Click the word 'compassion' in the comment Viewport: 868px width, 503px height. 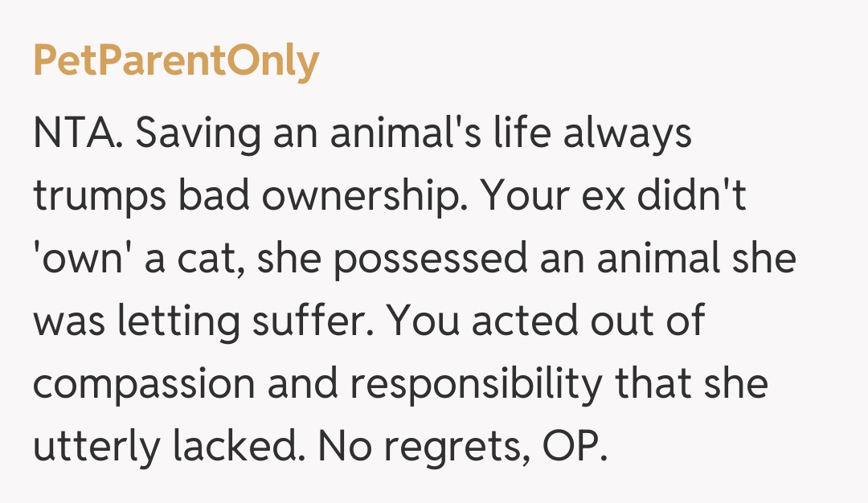143,384
